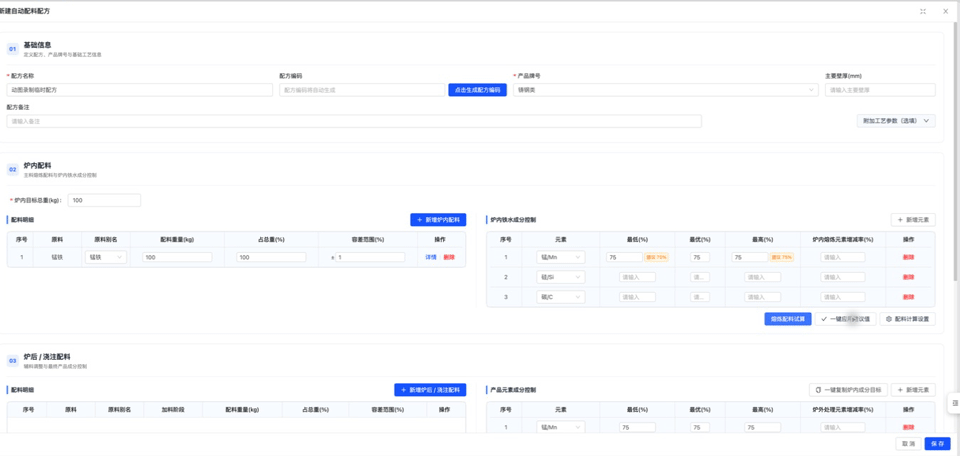Click 新增炉后 / 浇注配料 button
Screen dimensions: 960x456
coord(430,390)
